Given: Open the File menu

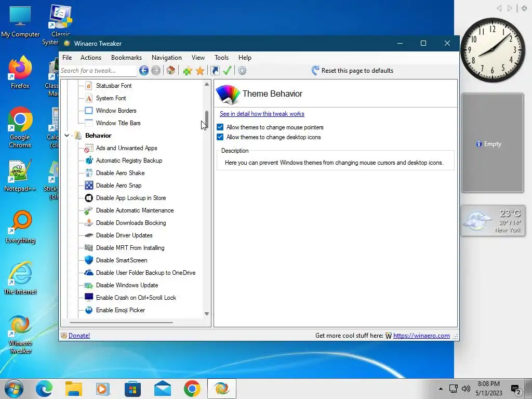Looking at the screenshot, I should [67, 58].
